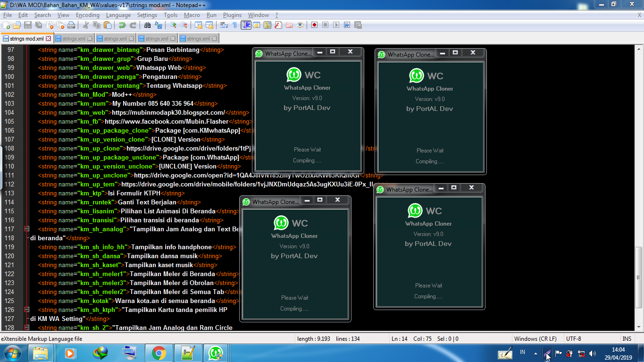Open Folder as Workspace icon
The width and height of the screenshot is (644, 362).
pos(289,25)
